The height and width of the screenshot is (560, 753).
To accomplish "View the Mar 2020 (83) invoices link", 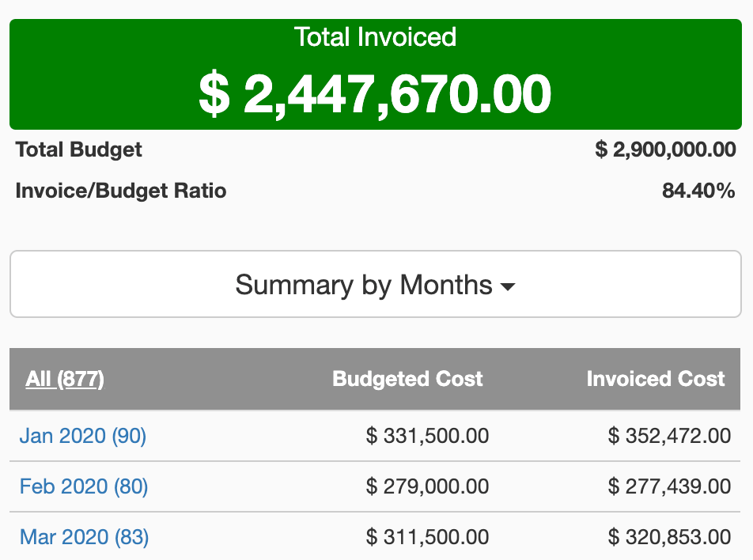I will pos(84,538).
